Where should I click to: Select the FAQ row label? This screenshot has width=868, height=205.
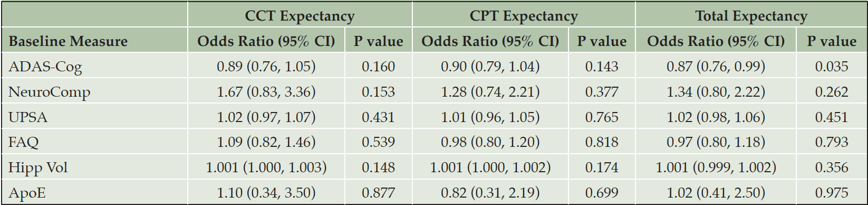24,142
